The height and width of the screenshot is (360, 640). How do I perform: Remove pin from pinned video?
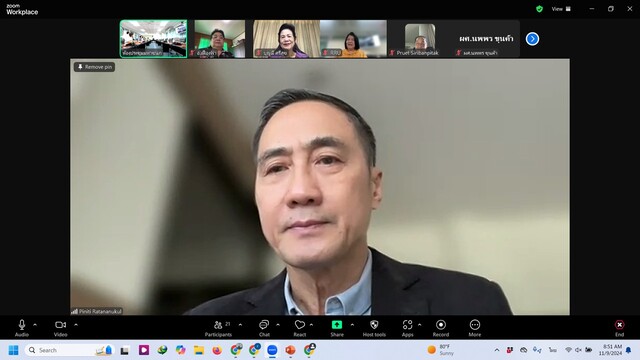[94, 67]
